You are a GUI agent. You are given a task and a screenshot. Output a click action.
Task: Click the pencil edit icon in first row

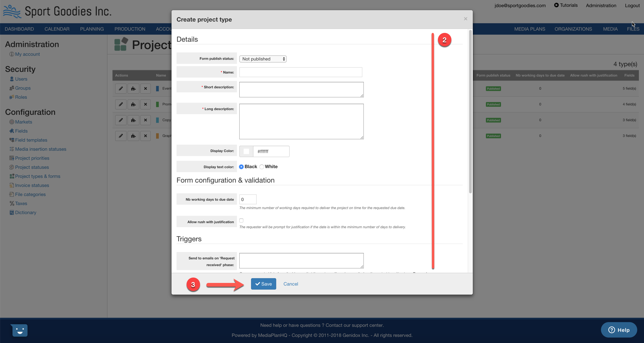click(121, 89)
